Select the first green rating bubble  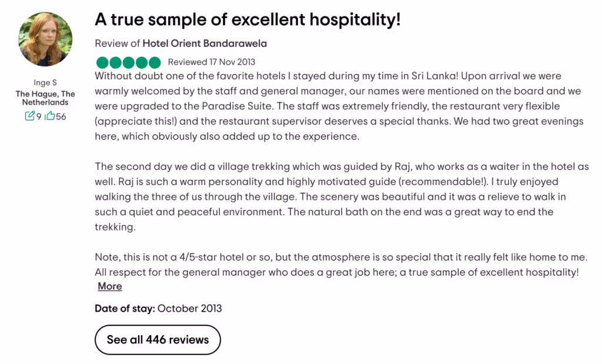(x=102, y=62)
